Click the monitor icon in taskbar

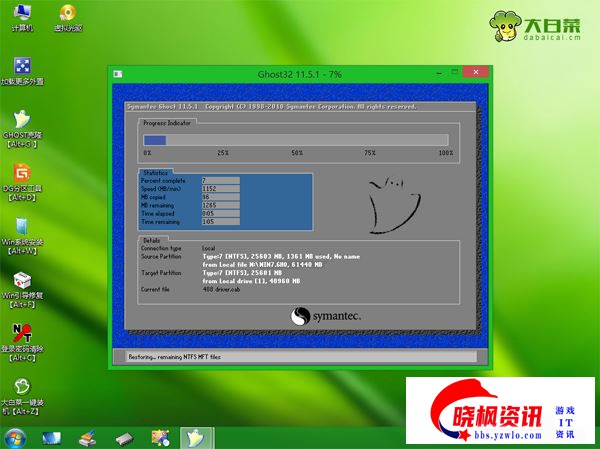coord(52,437)
